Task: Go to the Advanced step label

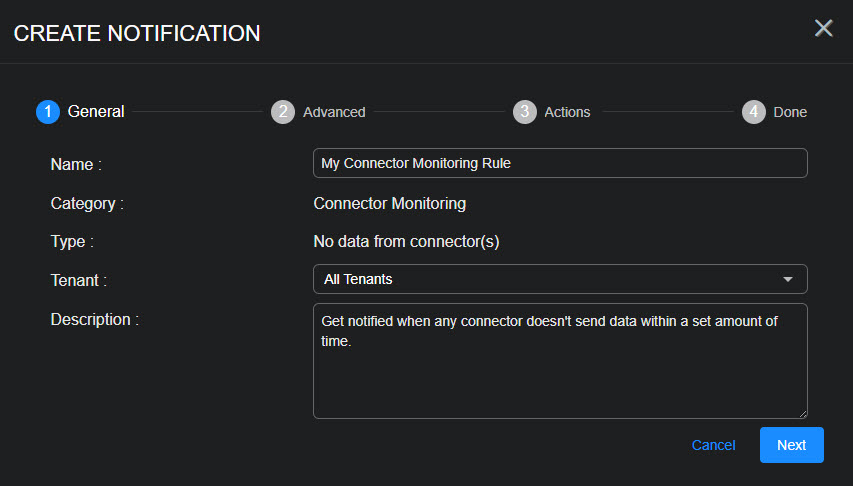Action: tap(334, 112)
